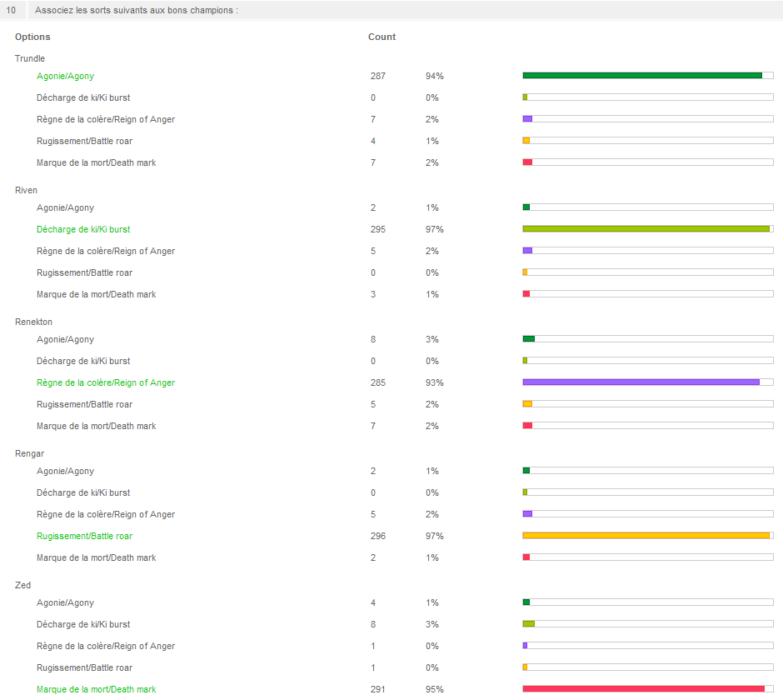Click 'Décharge de ki/Ki burst' under Zed
Viewport: 783px width, 700px height.
[x=83, y=624]
